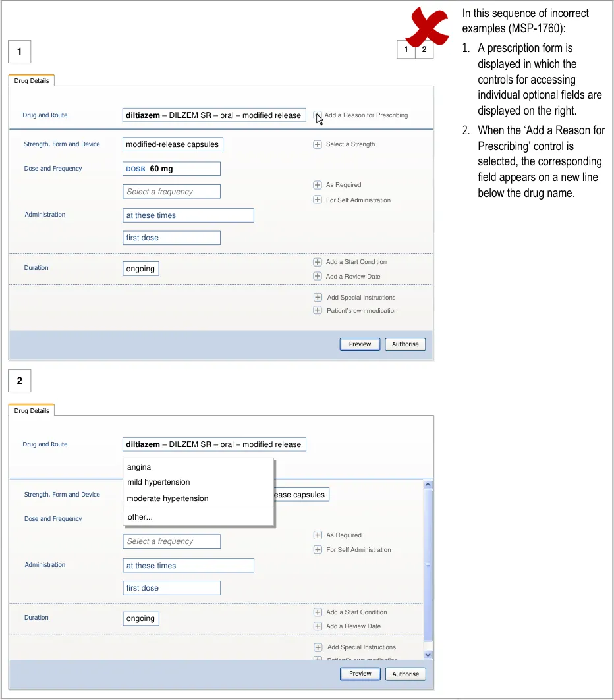614x700 pixels.
Task: Select mild hypertension in the dropdown list
Action: [158, 482]
